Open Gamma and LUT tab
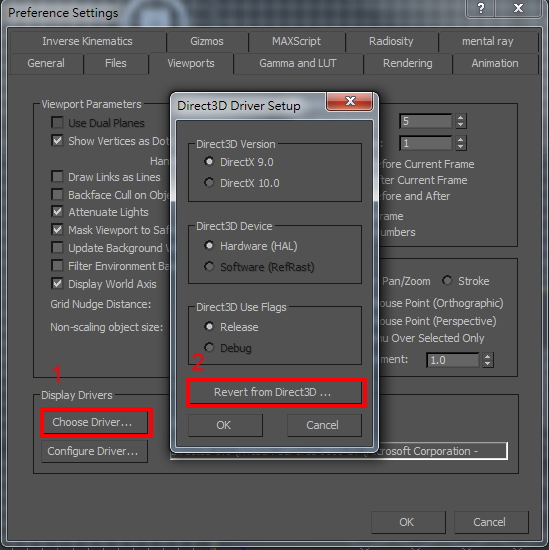This screenshot has height=550, width=549. coord(298,63)
